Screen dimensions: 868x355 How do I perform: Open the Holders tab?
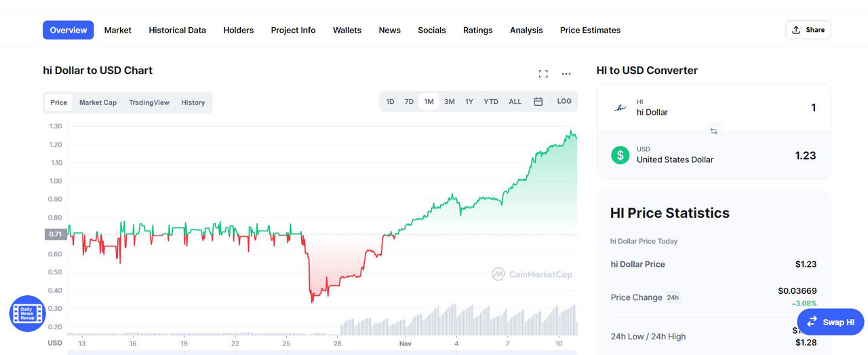[239, 30]
